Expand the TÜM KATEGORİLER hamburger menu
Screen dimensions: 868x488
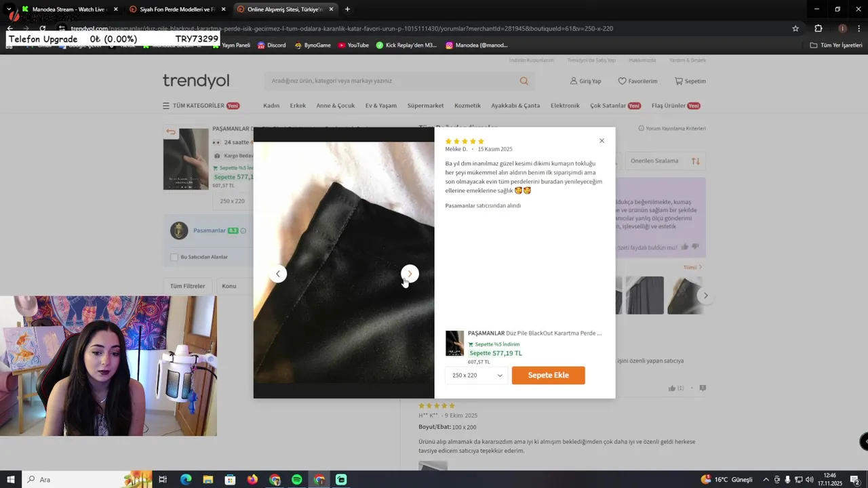click(x=201, y=106)
